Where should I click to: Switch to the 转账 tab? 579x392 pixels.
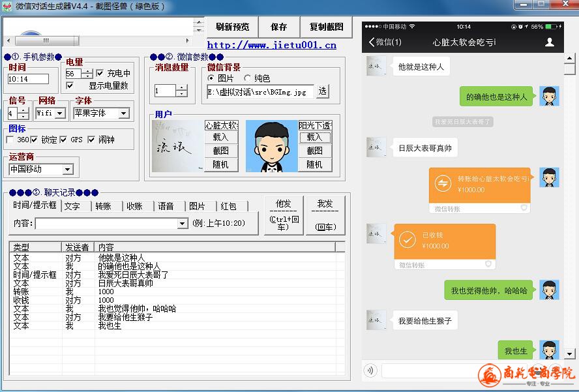(x=103, y=206)
